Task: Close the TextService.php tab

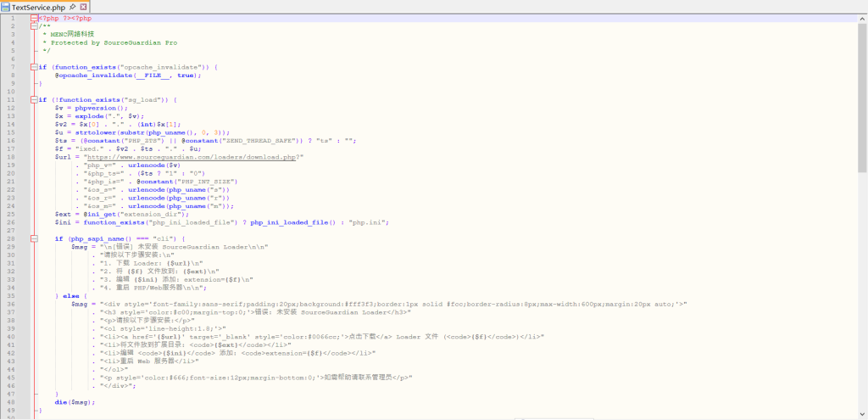Action: (x=84, y=7)
